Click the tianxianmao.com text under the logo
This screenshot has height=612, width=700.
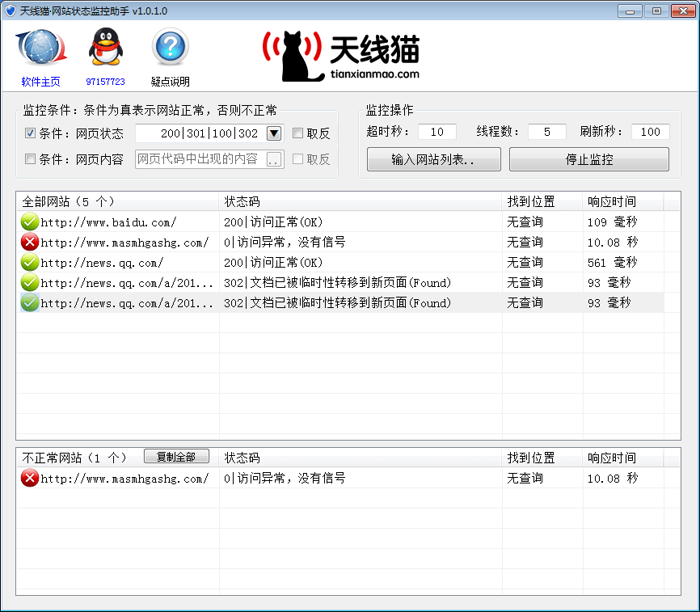pos(375,74)
